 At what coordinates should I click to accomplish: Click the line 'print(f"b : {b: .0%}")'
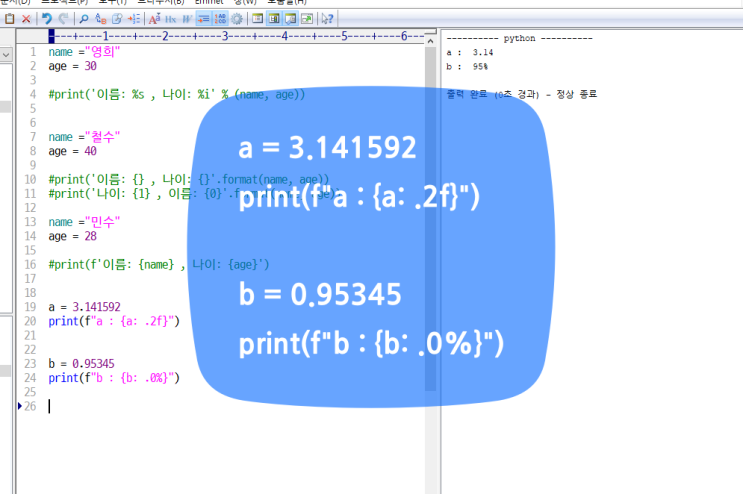[114, 378]
